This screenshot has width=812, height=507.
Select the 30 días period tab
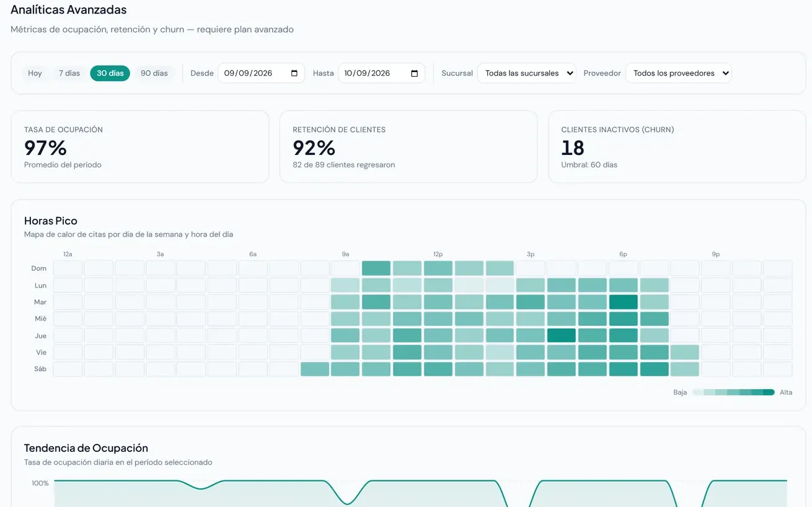click(110, 73)
